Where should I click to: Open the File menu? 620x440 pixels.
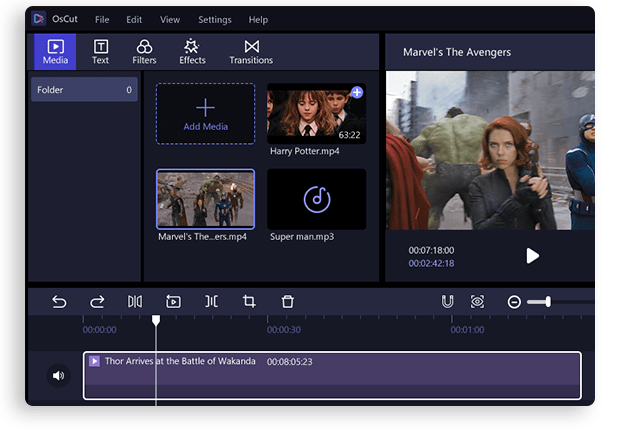pyautogui.click(x=102, y=20)
